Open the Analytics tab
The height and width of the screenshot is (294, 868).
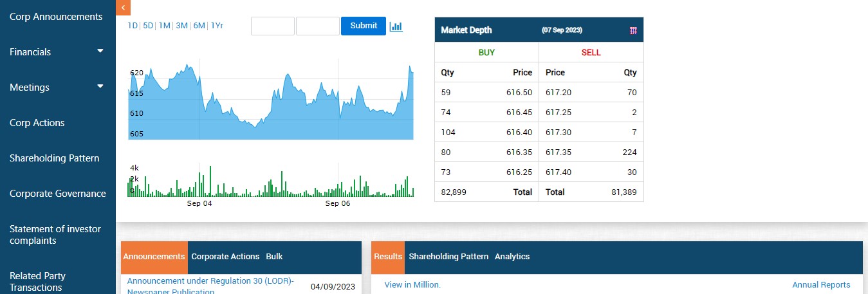tap(512, 257)
